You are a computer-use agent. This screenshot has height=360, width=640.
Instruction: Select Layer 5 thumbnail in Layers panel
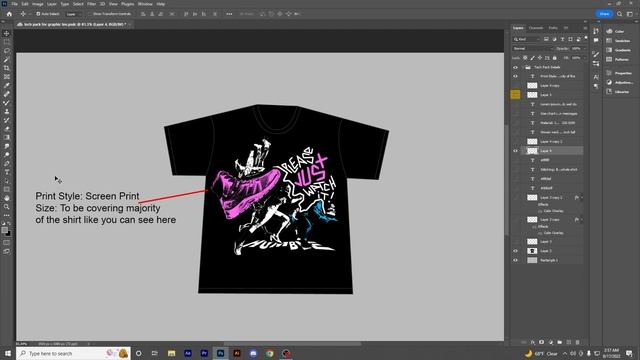tap(532, 95)
